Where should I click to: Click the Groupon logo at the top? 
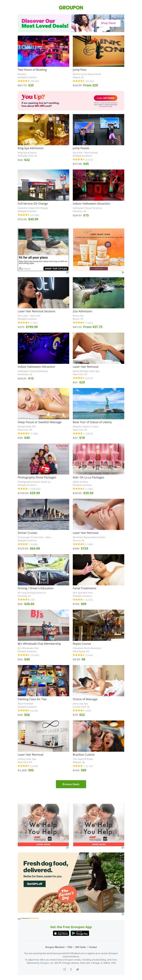[71, 7]
